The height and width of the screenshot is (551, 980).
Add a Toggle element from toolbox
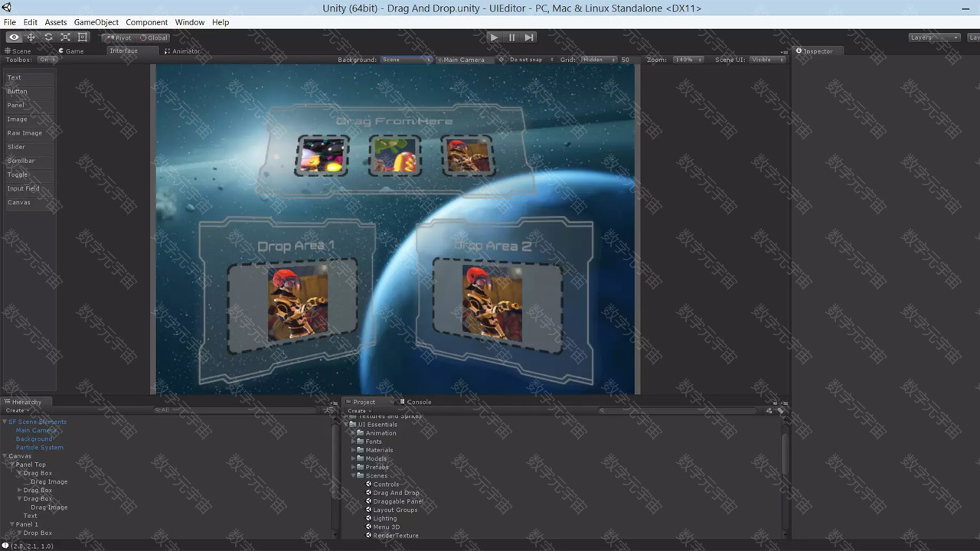tap(30, 174)
